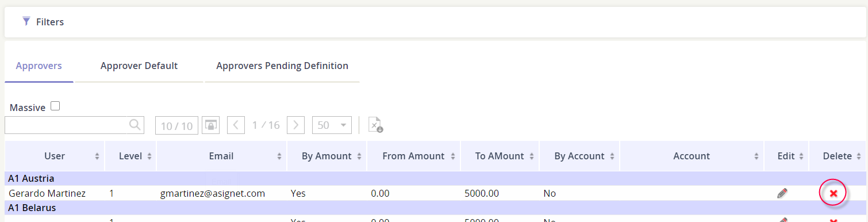This screenshot has height=222, width=868.
Task: Select the Approvers tab
Action: coord(39,66)
